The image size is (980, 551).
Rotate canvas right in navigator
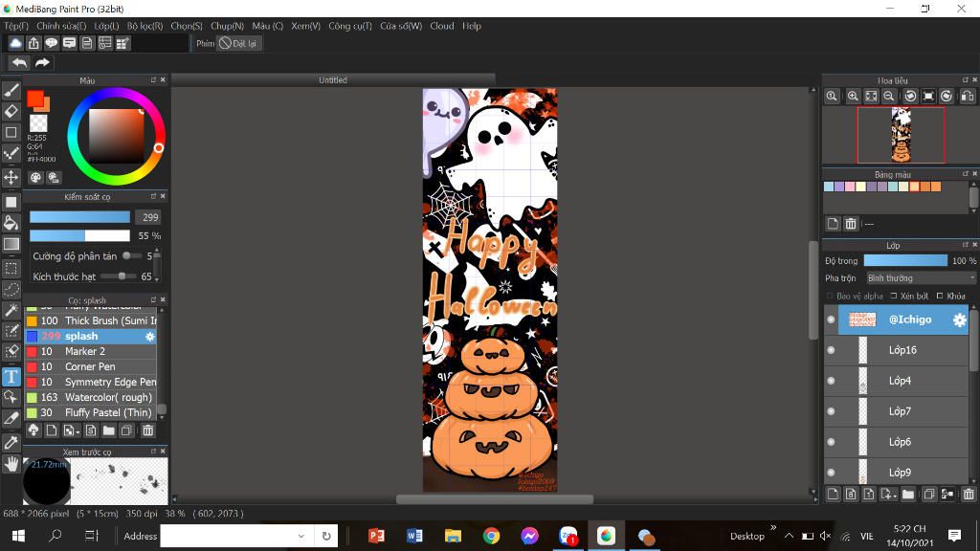(x=947, y=97)
